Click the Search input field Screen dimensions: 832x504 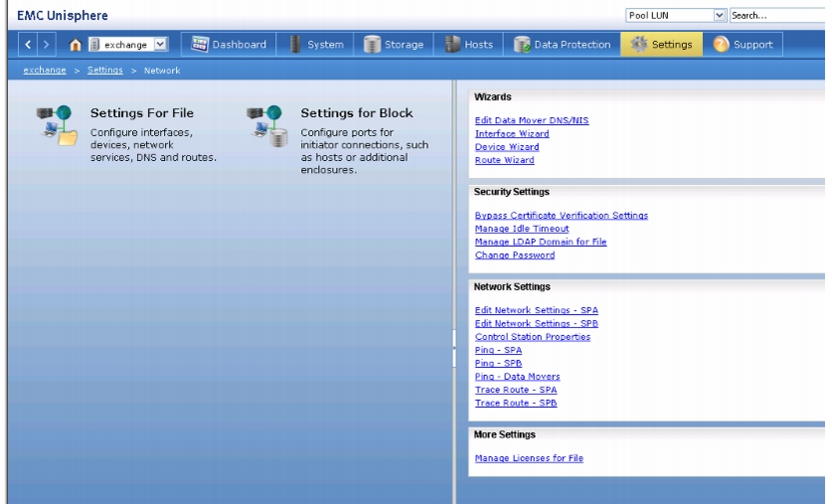pyautogui.click(x=777, y=15)
